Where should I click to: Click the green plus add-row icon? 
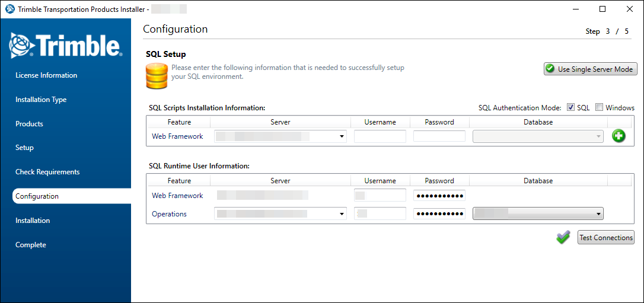(619, 136)
